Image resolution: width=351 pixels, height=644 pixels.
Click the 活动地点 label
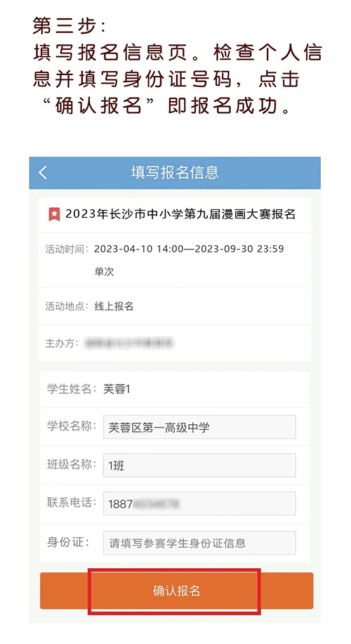(67, 306)
